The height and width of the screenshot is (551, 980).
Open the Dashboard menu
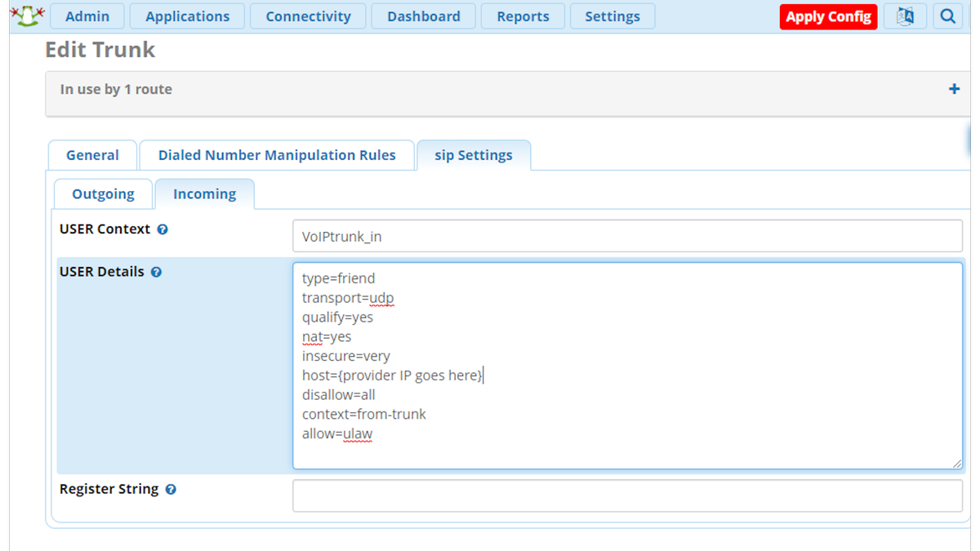click(x=423, y=16)
